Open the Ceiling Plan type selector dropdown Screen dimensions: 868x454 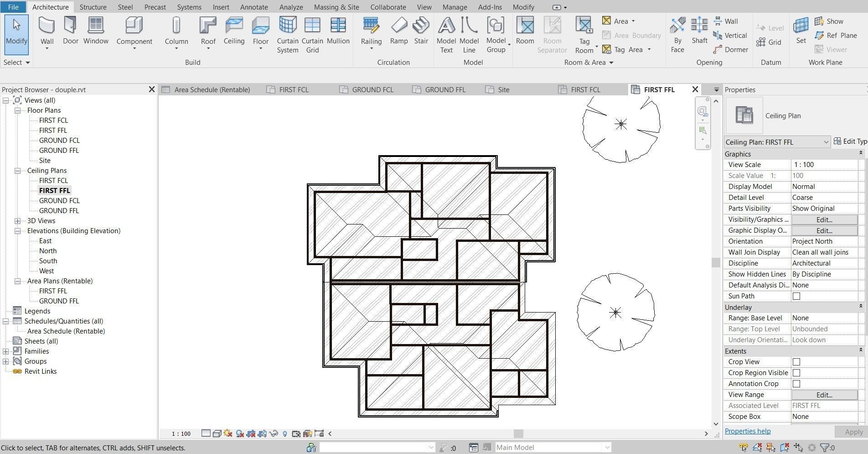coord(777,142)
